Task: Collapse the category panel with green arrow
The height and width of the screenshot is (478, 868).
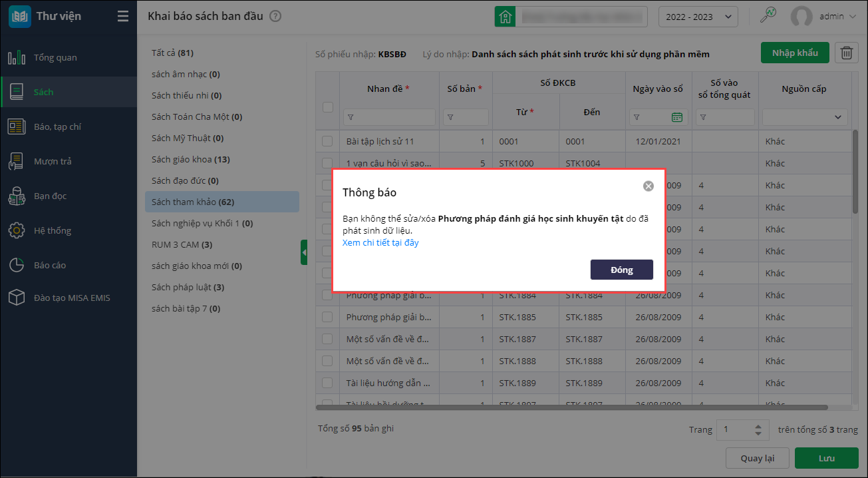Action: click(304, 252)
